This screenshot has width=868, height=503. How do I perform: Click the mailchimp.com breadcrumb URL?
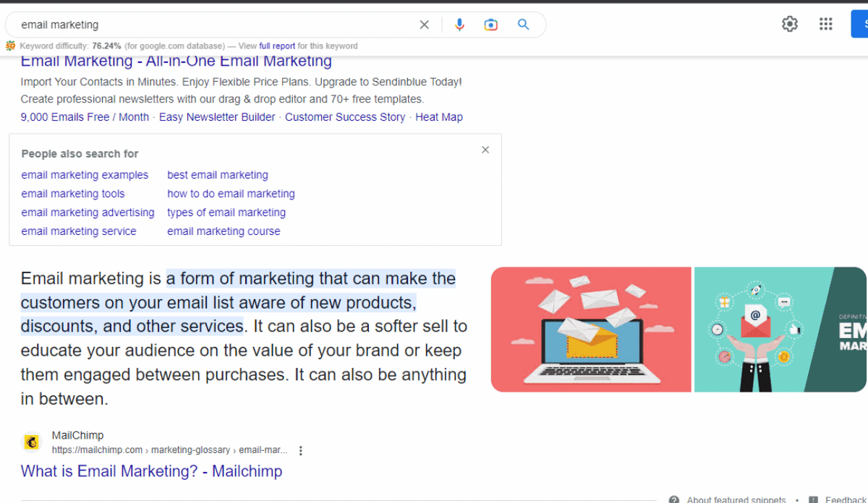pos(169,450)
